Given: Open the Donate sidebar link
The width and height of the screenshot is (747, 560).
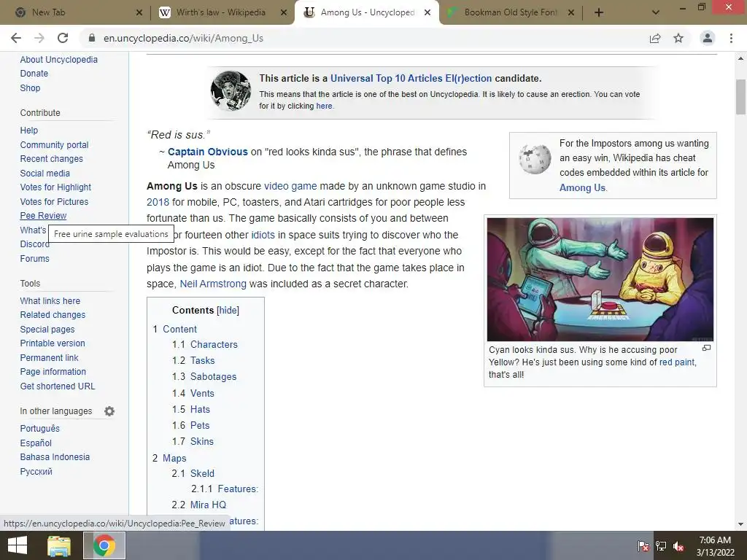Looking at the screenshot, I should pyautogui.click(x=34, y=74).
